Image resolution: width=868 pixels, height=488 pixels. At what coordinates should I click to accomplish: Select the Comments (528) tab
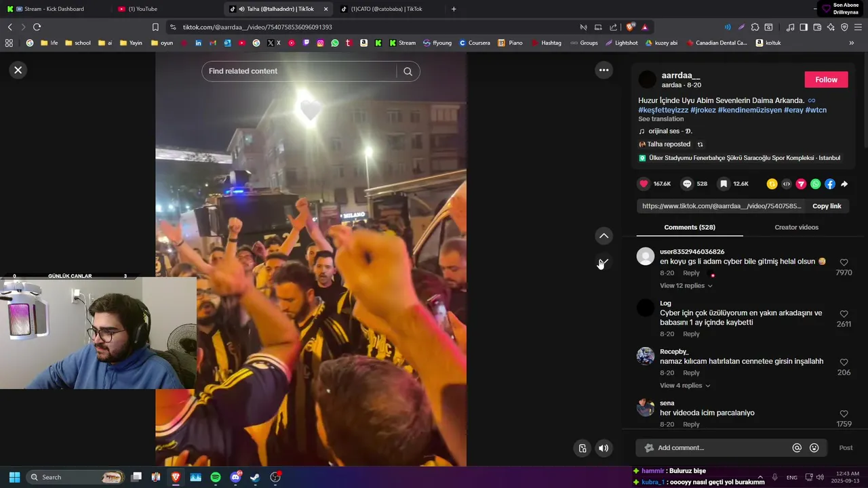click(x=690, y=227)
